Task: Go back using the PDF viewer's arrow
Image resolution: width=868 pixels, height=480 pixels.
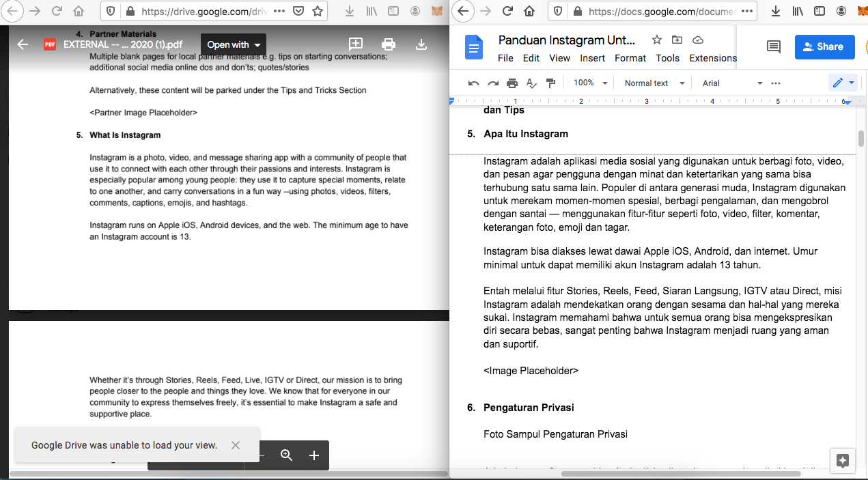Action: tap(23, 44)
